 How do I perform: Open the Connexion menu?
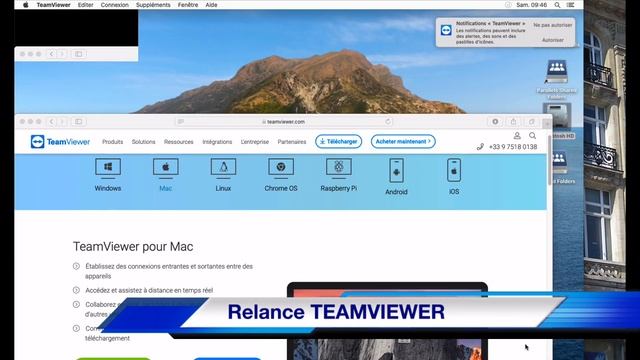[115, 5]
